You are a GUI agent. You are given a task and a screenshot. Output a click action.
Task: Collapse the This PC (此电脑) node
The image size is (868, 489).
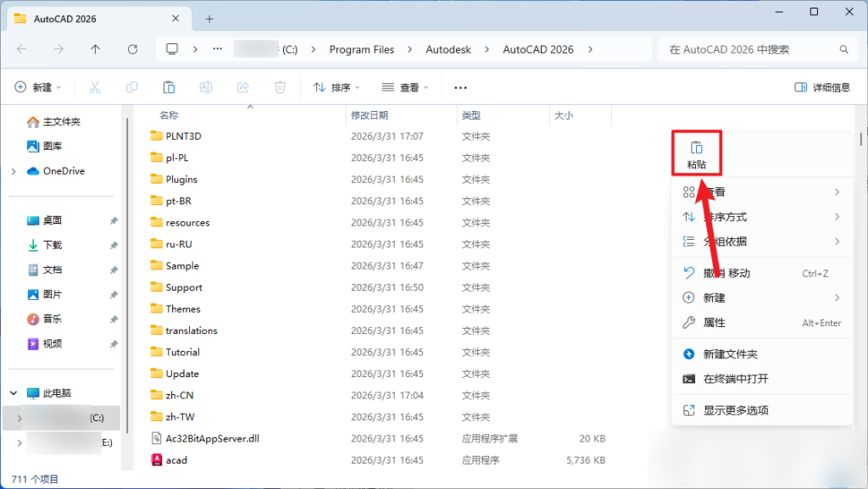[14, 393]
